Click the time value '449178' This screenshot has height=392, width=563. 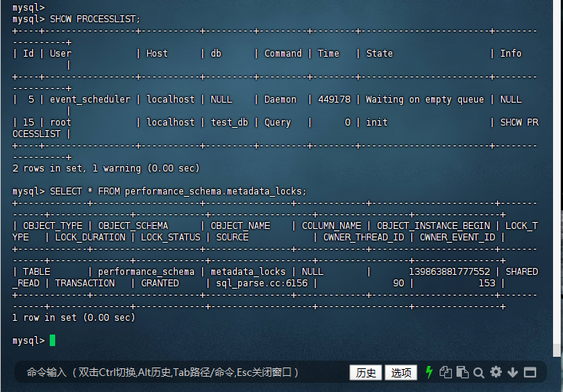coord(334,100)
